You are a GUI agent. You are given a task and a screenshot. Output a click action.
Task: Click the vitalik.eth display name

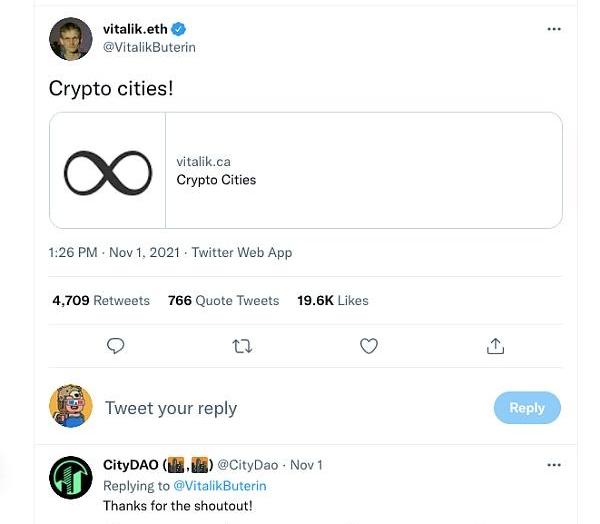[135, 29]
